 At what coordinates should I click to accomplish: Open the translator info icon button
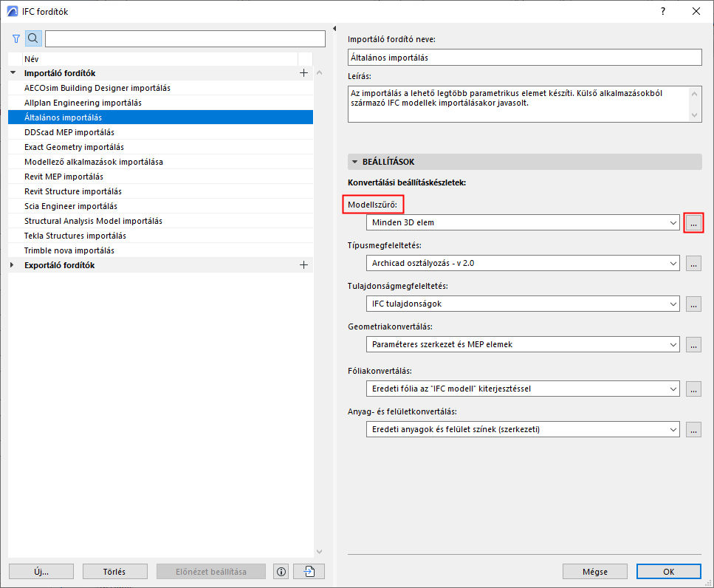click(281, 572)
